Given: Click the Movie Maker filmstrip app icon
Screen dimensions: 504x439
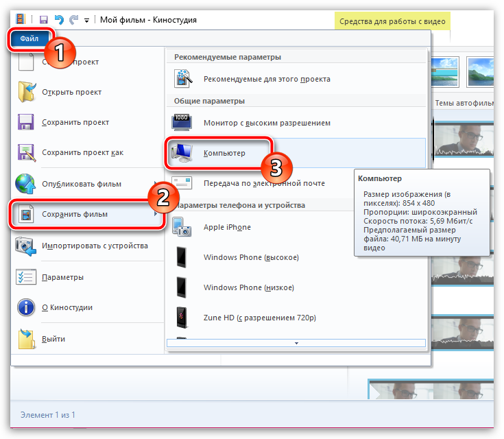Looking at the screenshot, I should tap(21, 19).
